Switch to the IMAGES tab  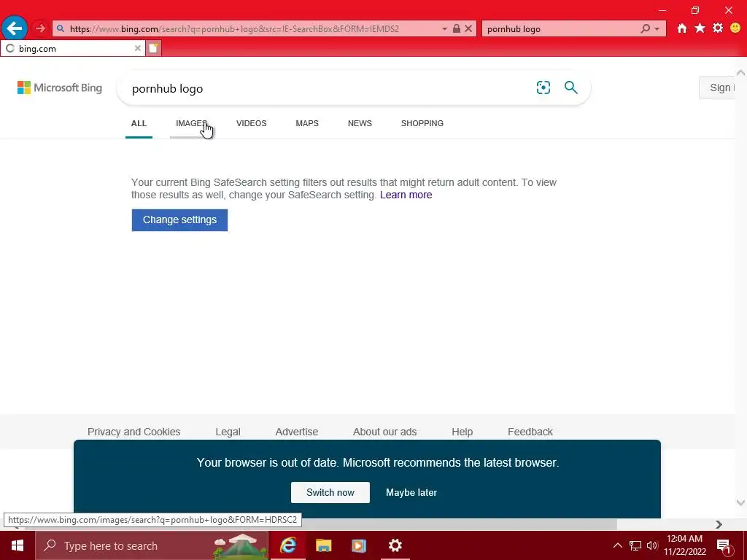pos(191,123)
